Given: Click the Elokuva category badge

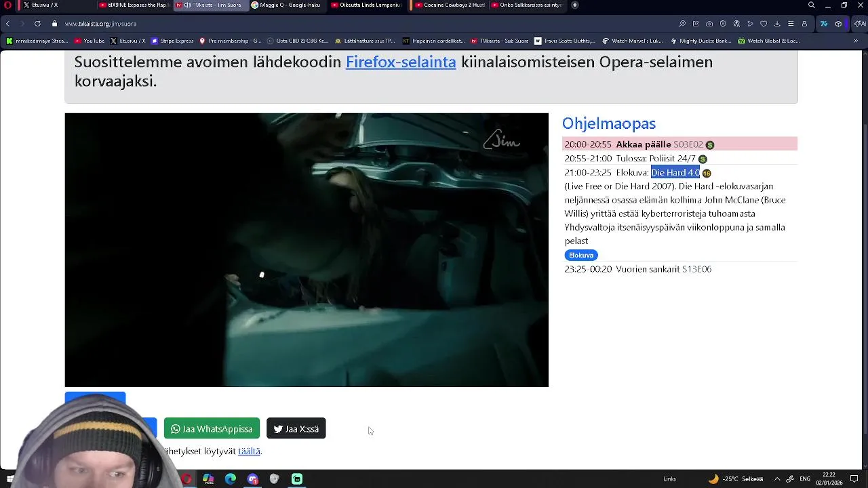Looking at the screenshot, I should (x=581, y=255).
